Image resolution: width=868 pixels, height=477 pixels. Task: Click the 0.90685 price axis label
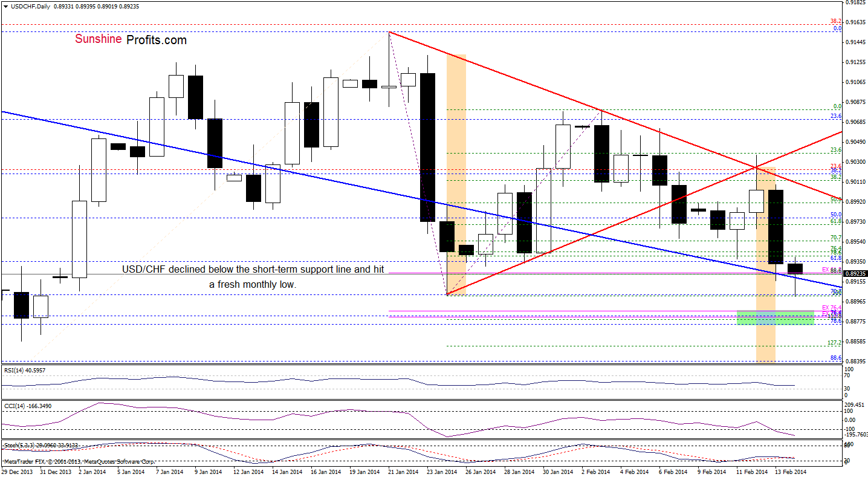tap(857, 122)
